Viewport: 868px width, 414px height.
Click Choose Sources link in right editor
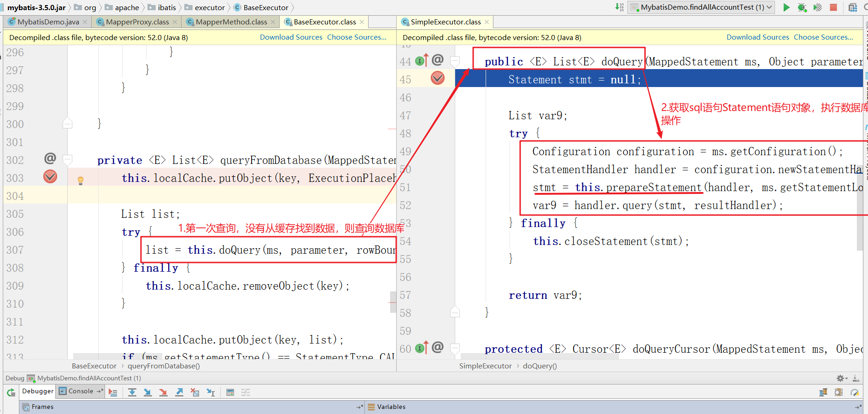coord(823,37)
